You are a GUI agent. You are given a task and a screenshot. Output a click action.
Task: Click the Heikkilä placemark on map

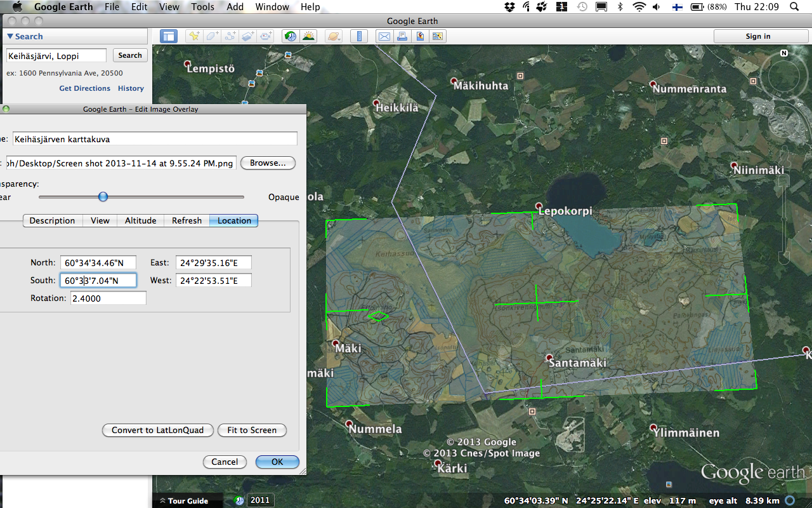(376, 103)
